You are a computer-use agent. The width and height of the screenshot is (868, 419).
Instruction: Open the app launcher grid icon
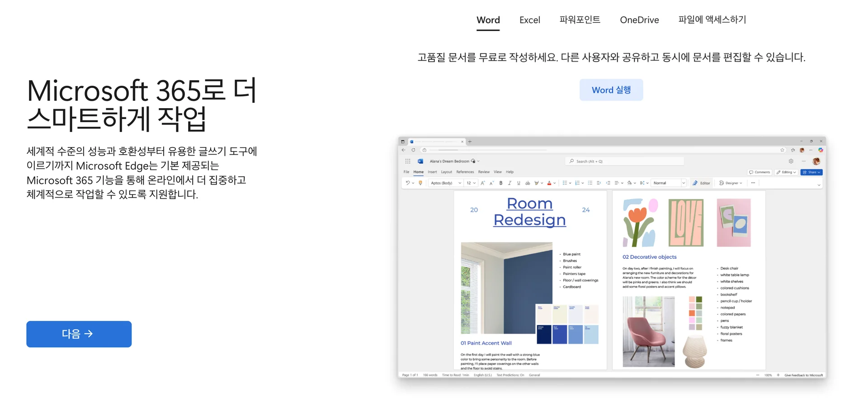click(408, 161)
